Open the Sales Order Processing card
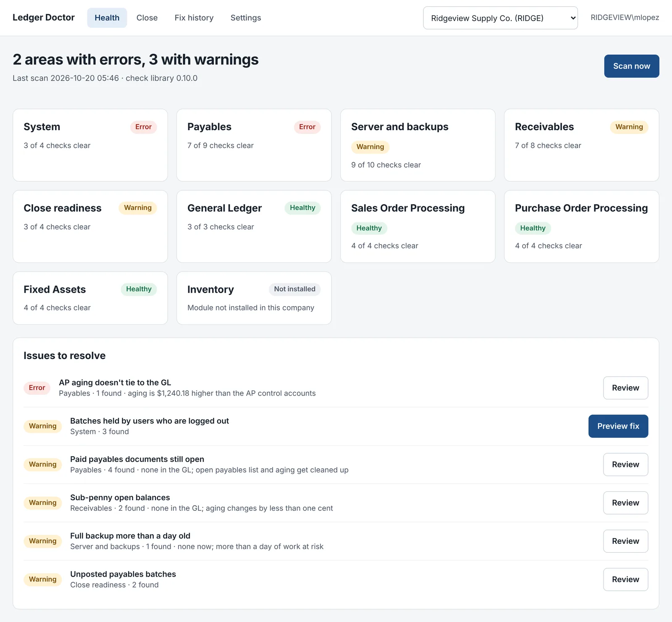 tap(418, 227)
